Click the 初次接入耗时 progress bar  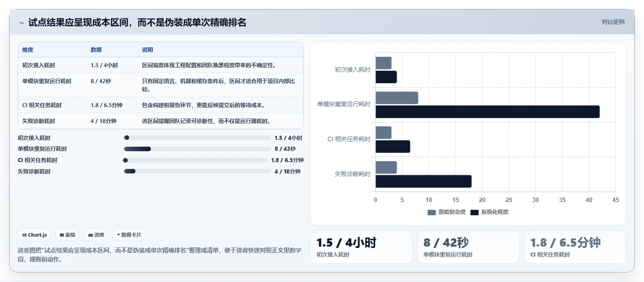pos(197,138)
